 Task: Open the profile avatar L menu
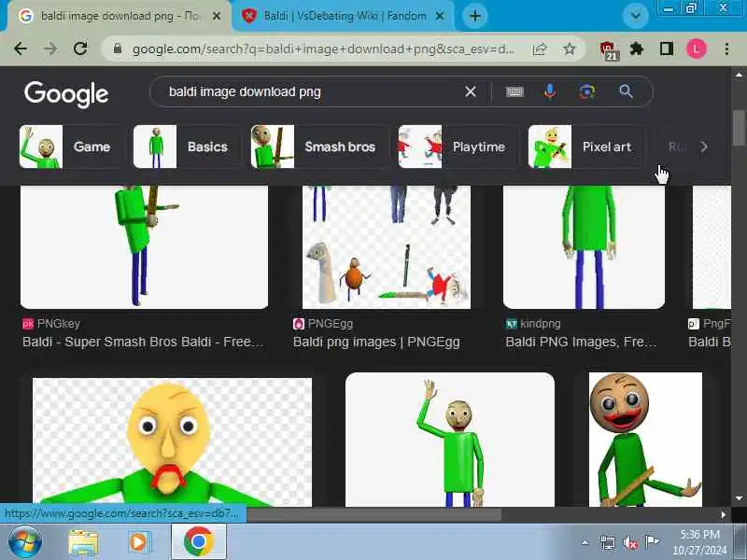tap(696, 49)
